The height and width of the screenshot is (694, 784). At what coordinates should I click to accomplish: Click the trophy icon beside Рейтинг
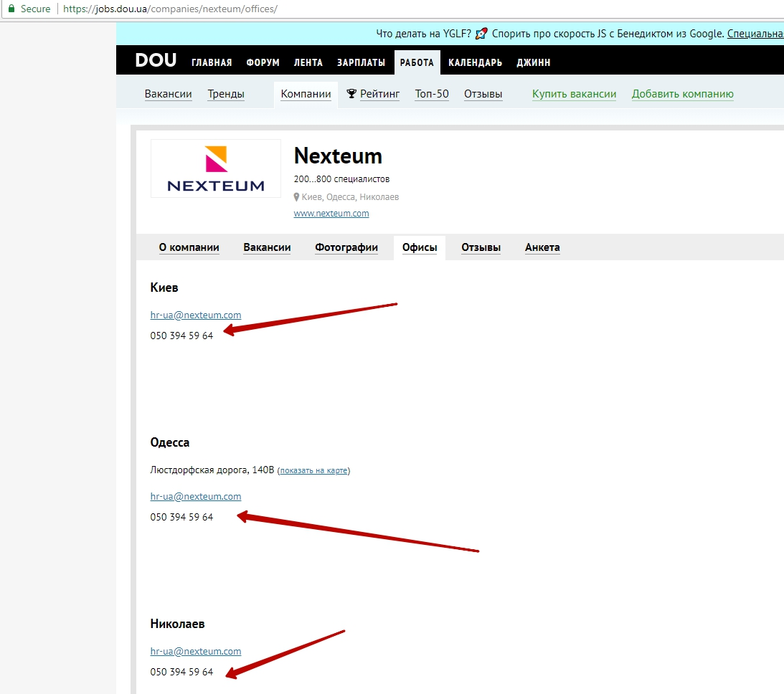[351, 94]
